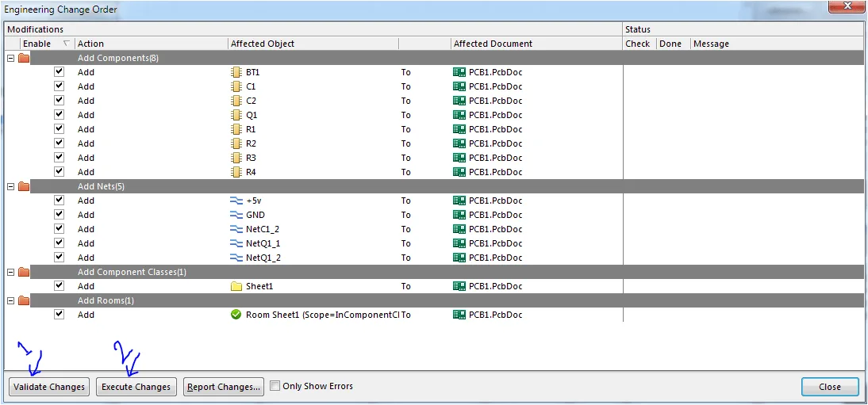The width and height of the screenshot is (868, 405).
Task: Toggle the Only Show Errors checkbox
Action: coord(275,386)
